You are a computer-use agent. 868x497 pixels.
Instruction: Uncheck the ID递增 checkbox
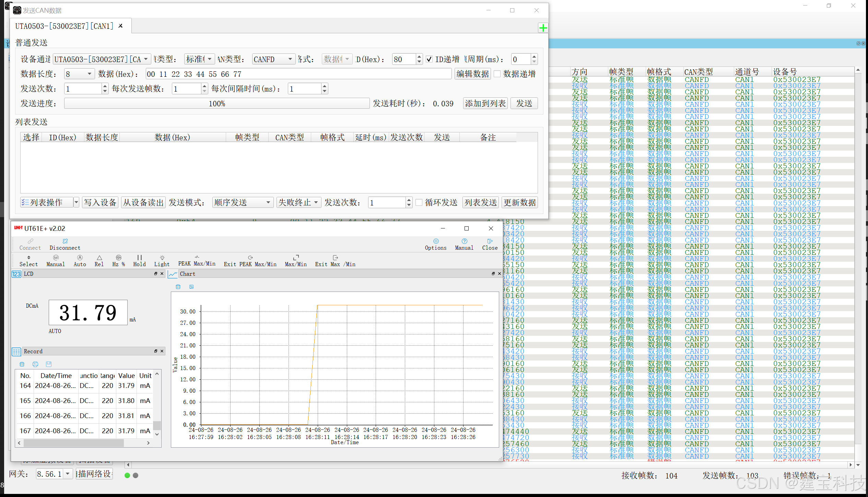[x=429, y=59]
